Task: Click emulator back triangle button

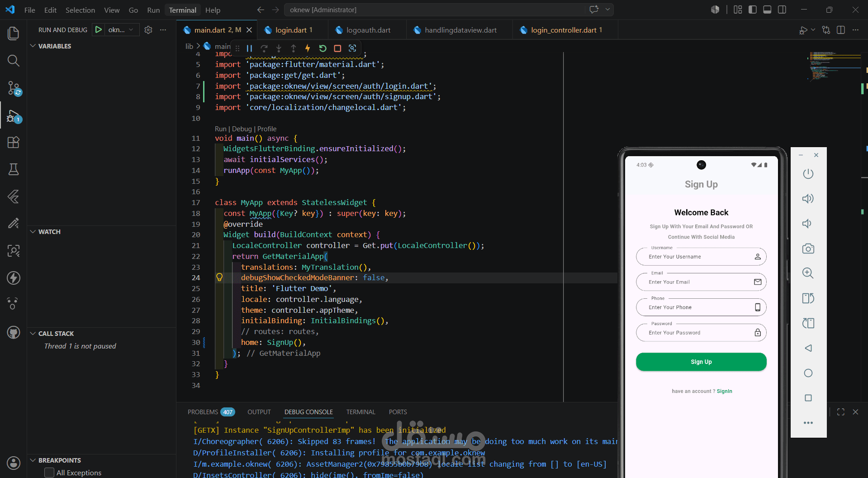Action: point(808,348)
